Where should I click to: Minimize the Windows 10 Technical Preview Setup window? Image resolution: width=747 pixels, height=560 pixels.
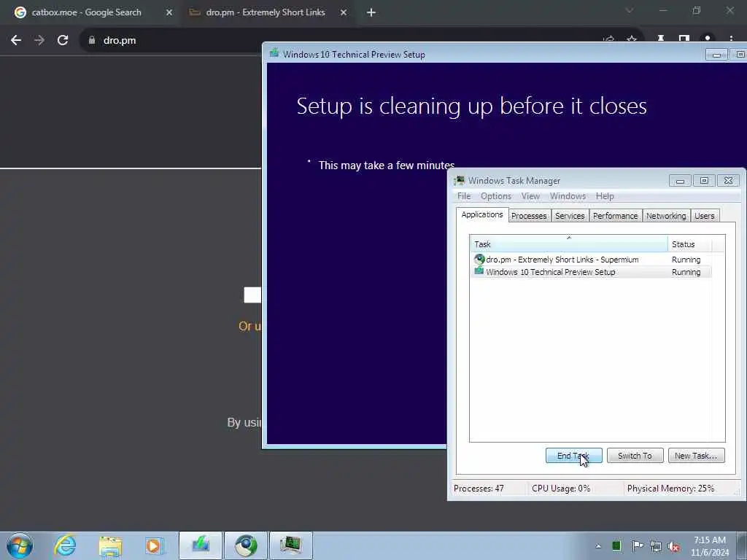click(716, 55)
